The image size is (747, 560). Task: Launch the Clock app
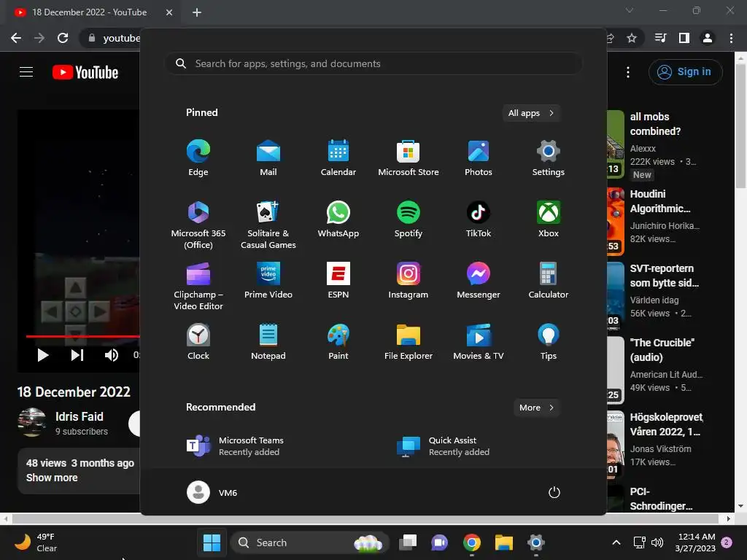[x=198, y=342]
